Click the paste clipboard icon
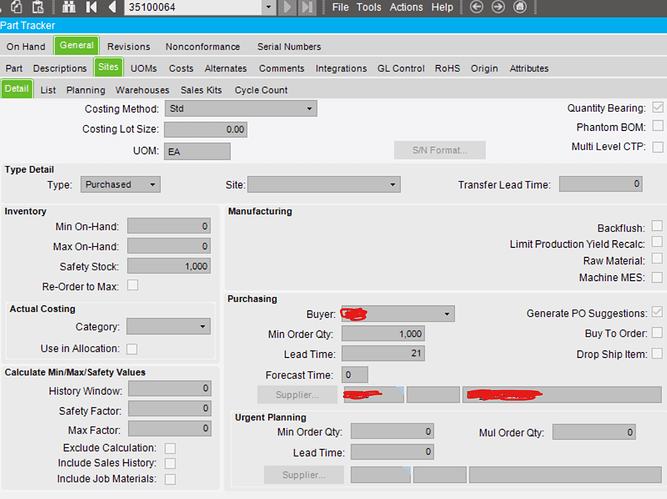The image size is (667, 499). click(38, 6)
